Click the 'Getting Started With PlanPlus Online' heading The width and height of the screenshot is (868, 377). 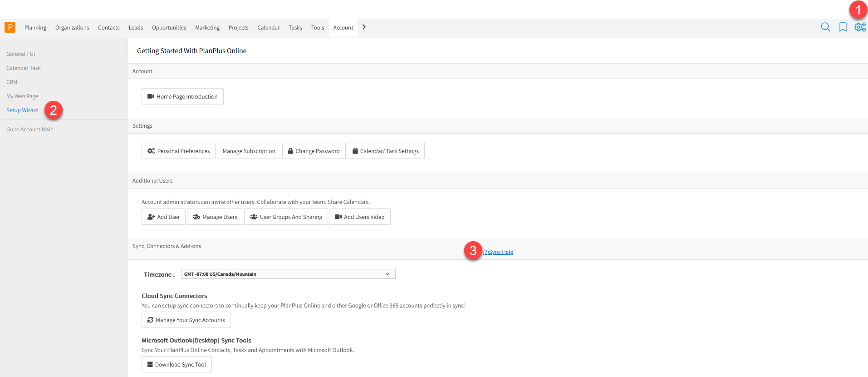(x=192, y=51)
